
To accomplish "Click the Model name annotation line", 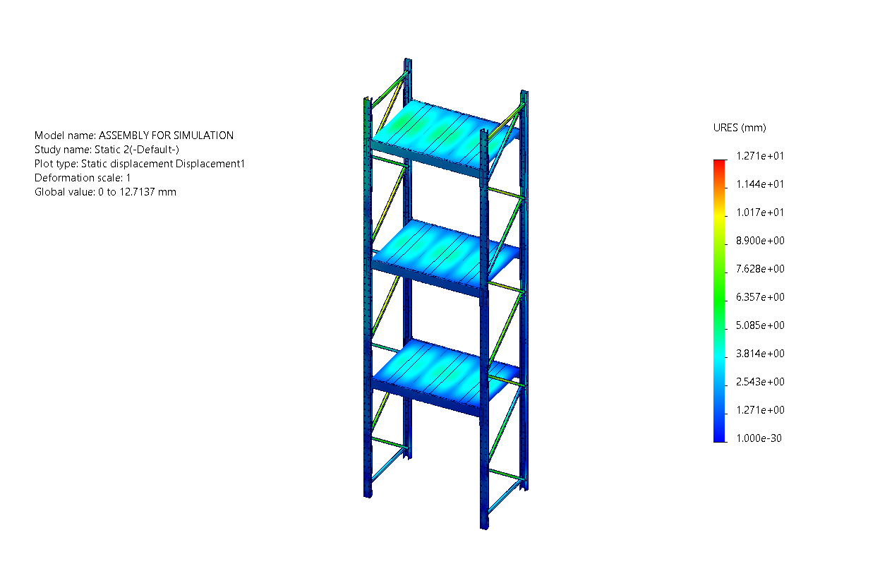I will point(134,136).
